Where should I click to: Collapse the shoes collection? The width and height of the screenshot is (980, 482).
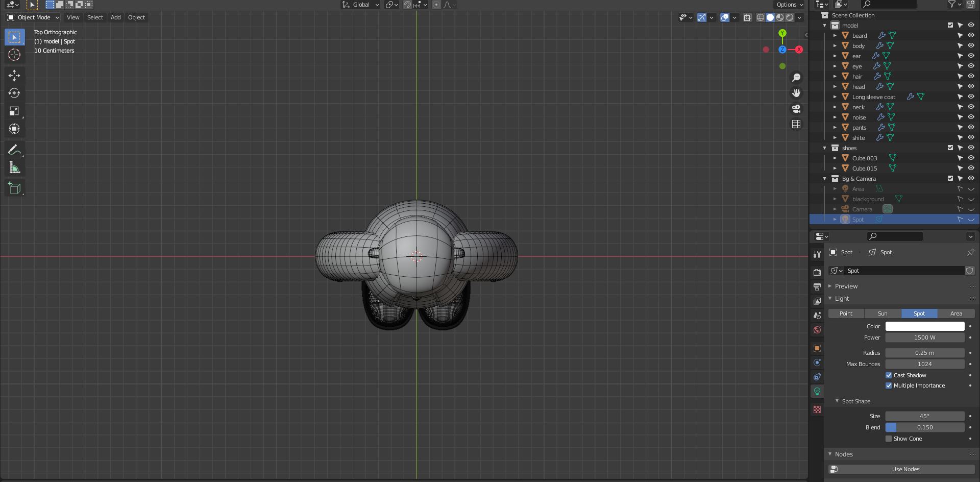tap(825, 148)
